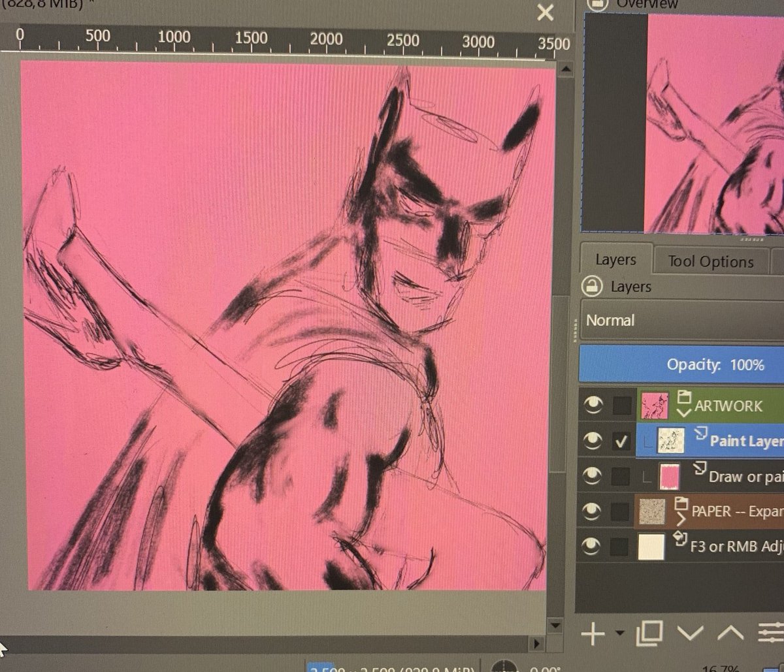The image size is (784, 672).
Task: Open the Normal blending mode dropdown
Action: 681,321
